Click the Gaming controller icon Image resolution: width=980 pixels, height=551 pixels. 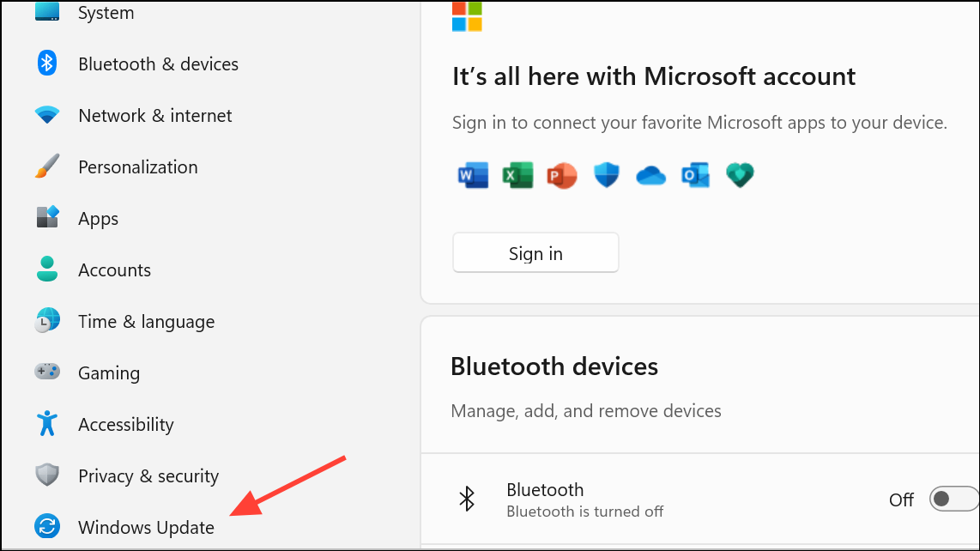(47, 372)
